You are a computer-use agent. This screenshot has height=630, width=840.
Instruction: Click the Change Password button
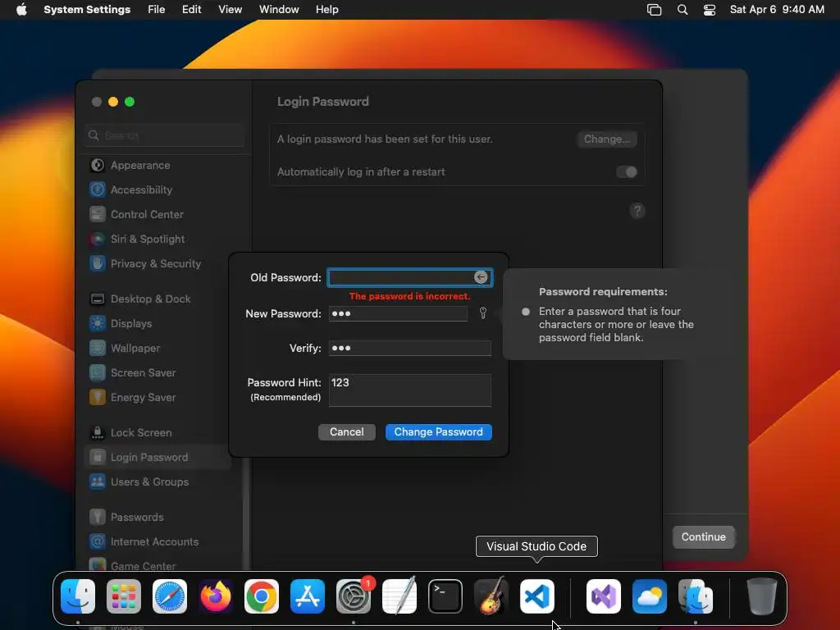[438, 431]
